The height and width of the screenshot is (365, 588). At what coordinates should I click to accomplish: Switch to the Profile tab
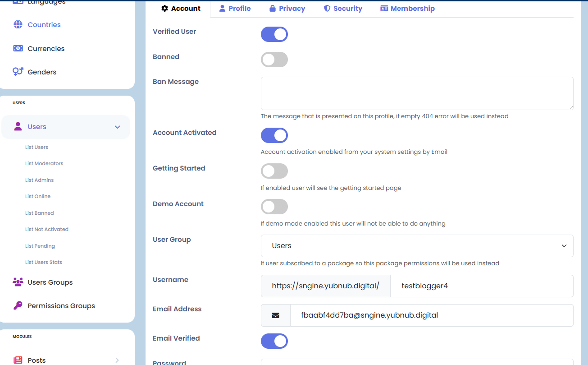(235, 8)
